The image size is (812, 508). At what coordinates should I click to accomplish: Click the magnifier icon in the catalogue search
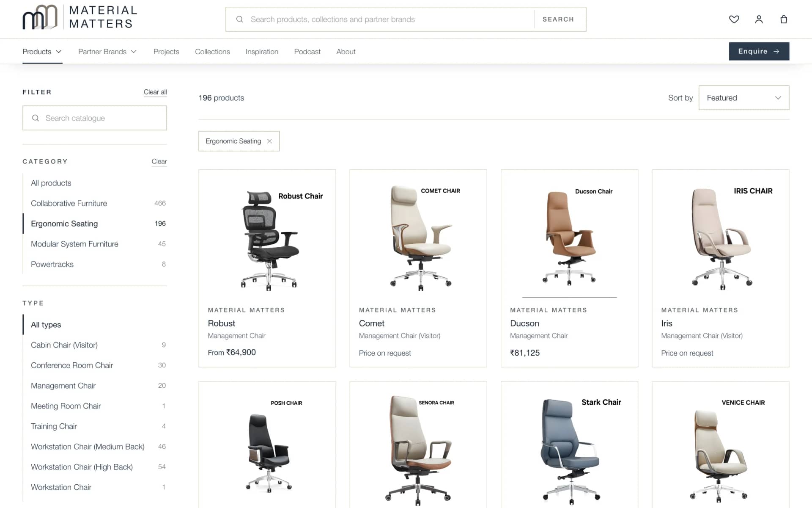point(36,118)
